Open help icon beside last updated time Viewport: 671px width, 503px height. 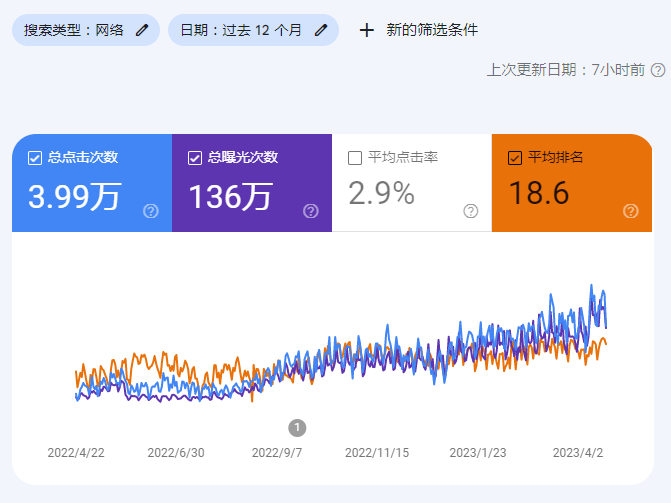(x=658, y=70)
